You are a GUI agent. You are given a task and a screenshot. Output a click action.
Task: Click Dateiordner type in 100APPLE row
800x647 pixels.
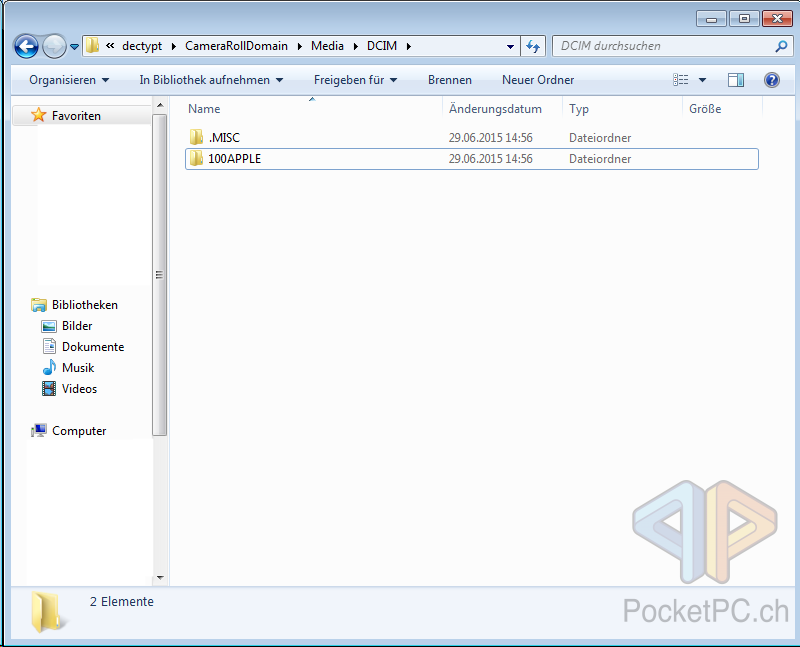[x=600, y=159]
